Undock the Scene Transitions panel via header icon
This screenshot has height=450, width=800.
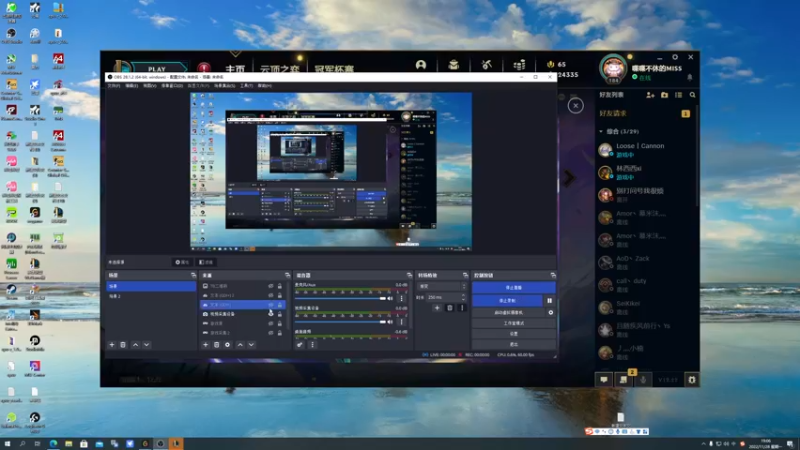click(465, 275)
